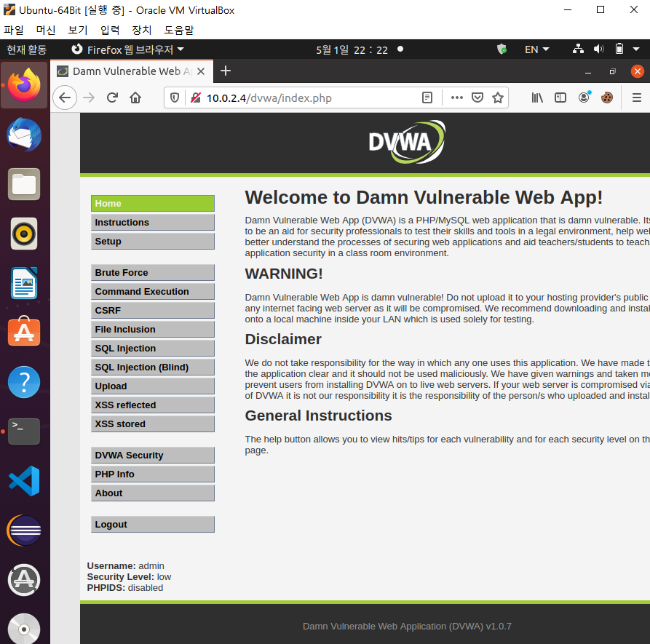Show sidebars icon in toolbar

(560, 98)
